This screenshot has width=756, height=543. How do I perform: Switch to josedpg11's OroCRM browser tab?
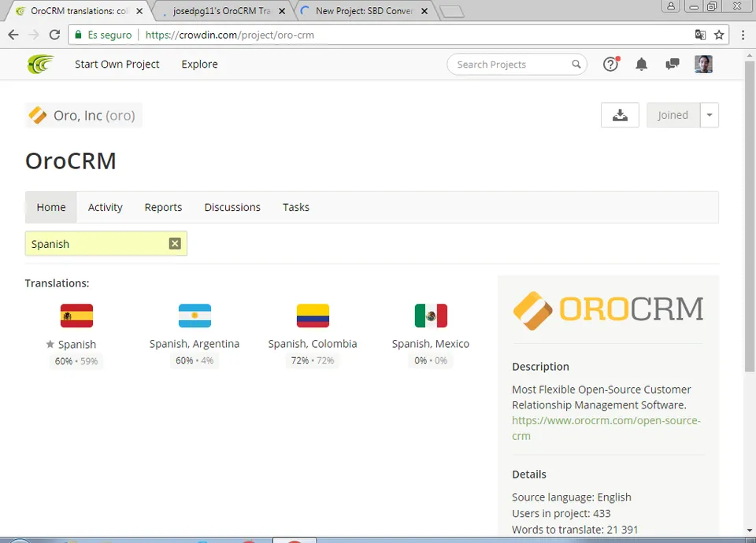point(222,11)
